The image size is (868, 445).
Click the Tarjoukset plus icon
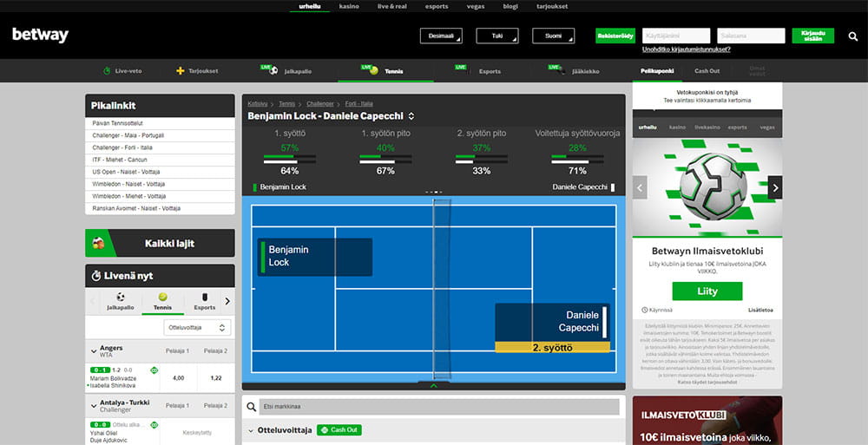(180, 71)
